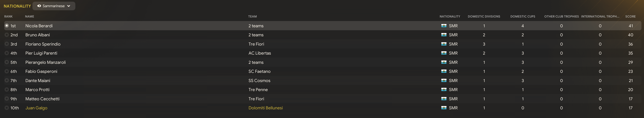Image resolution: width=644 pixels, height=118 pixels.
Task: Click the flag icon in Juan Galgo's row
Action: pyautogui.click(x=444, y=108)
